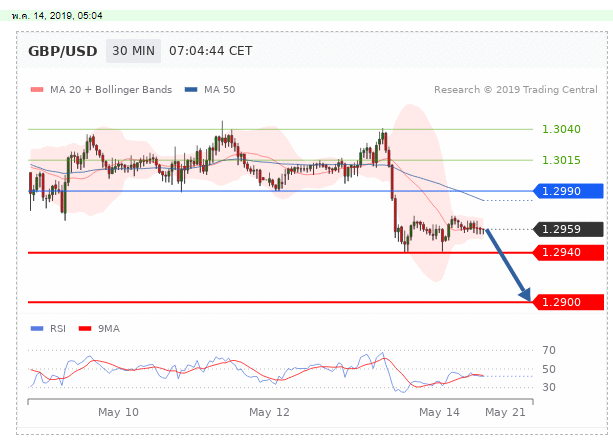Click the May 14 date axis label
Viewport: 613px width, 441px height.
439,412
